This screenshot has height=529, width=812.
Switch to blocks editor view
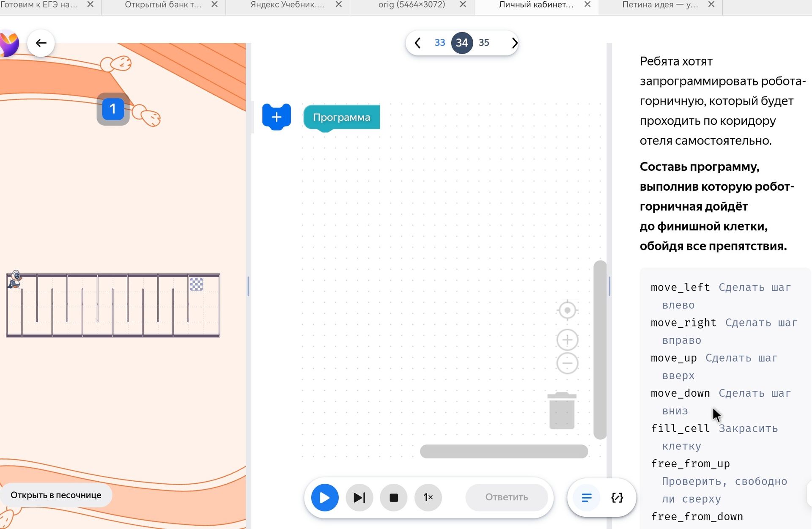(586, 498)
